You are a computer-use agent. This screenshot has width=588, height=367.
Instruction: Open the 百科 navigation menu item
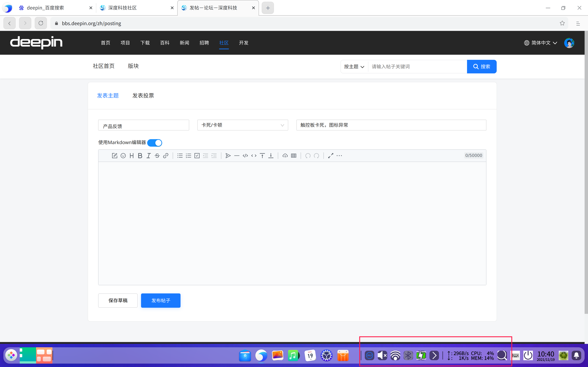click(x=165, y=43)
